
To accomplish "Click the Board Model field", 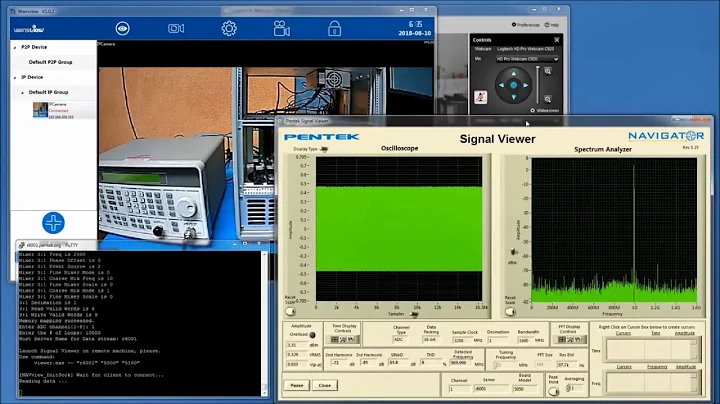I will point(526,389).
